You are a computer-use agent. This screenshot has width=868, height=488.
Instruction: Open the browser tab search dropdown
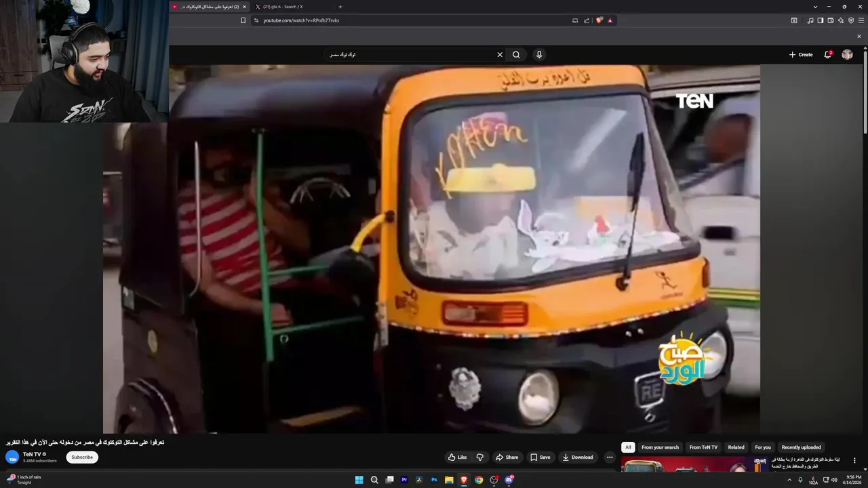[x=815, y=7]
